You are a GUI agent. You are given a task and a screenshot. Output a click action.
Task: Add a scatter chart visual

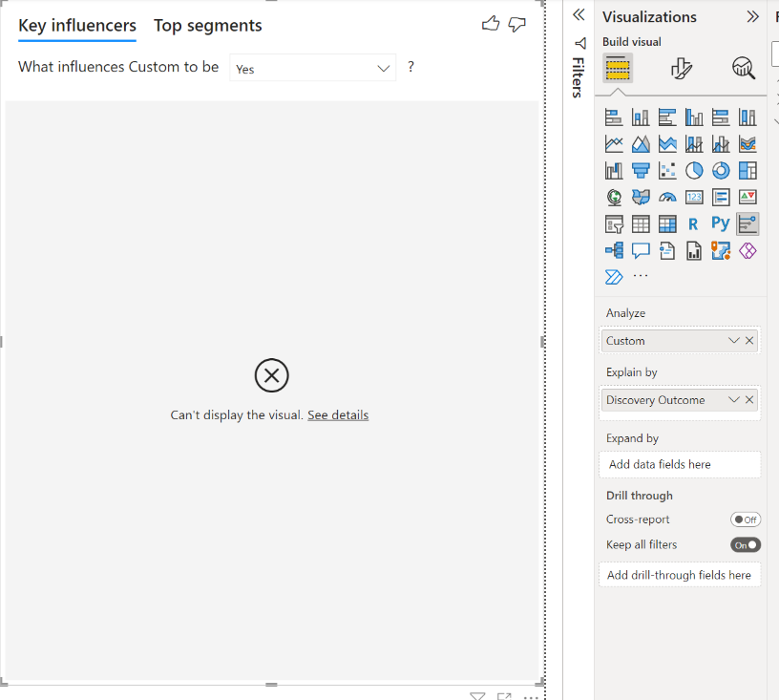[x=667, y=171]
